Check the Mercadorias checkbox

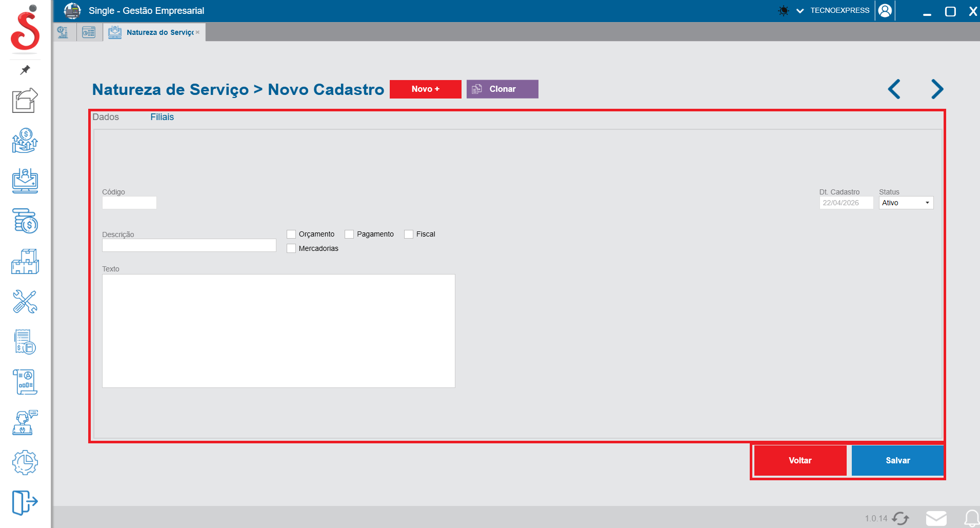[x=291, y=249]
